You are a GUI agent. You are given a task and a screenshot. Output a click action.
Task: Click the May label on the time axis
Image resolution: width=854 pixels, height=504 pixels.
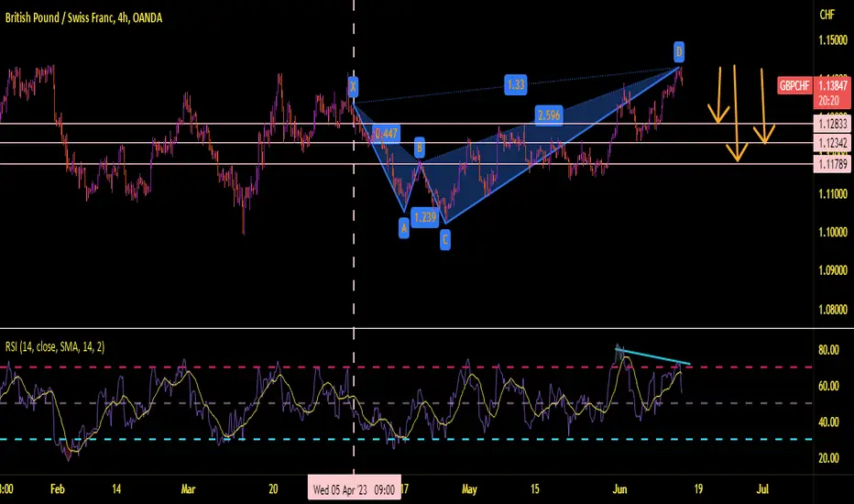(469, 488)
